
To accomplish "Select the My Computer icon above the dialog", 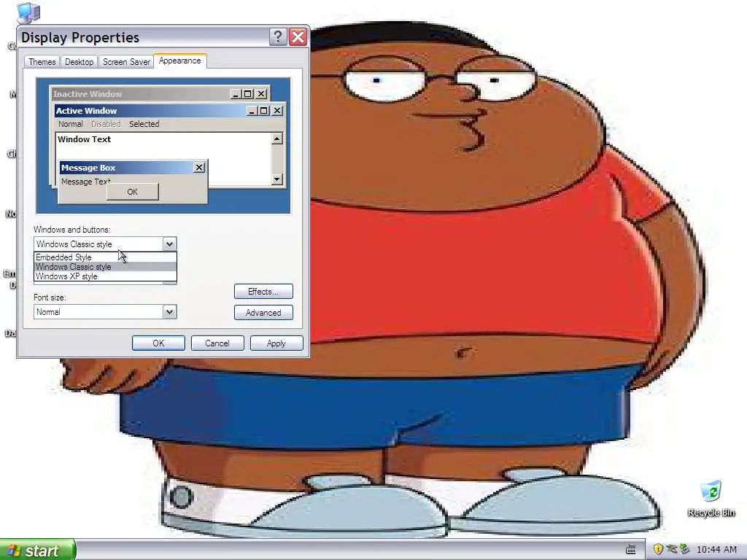I will tap(28, 13).
